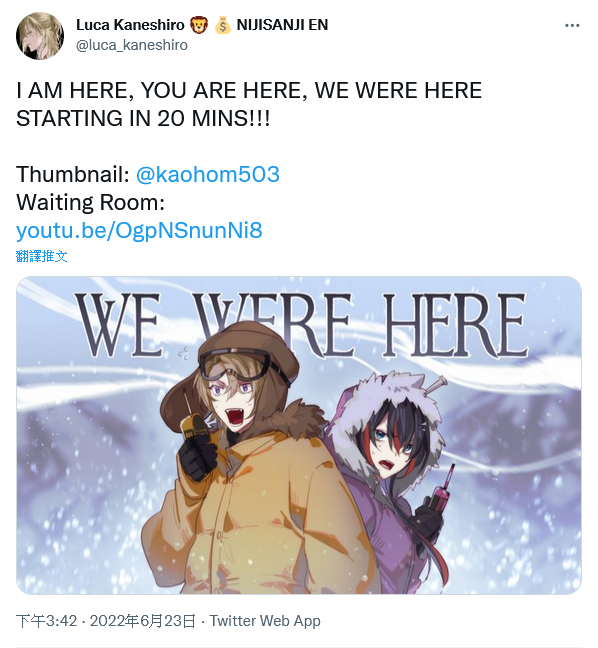Click the Waiting Room label text
This screenshot has width=598, height=648.
[91, 202]
